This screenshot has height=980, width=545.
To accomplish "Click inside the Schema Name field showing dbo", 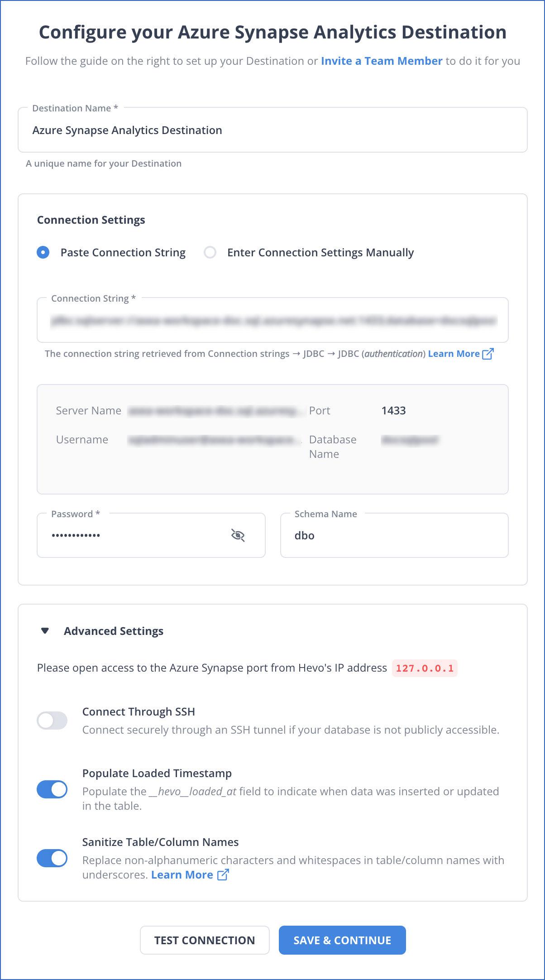I will point(394,535).
